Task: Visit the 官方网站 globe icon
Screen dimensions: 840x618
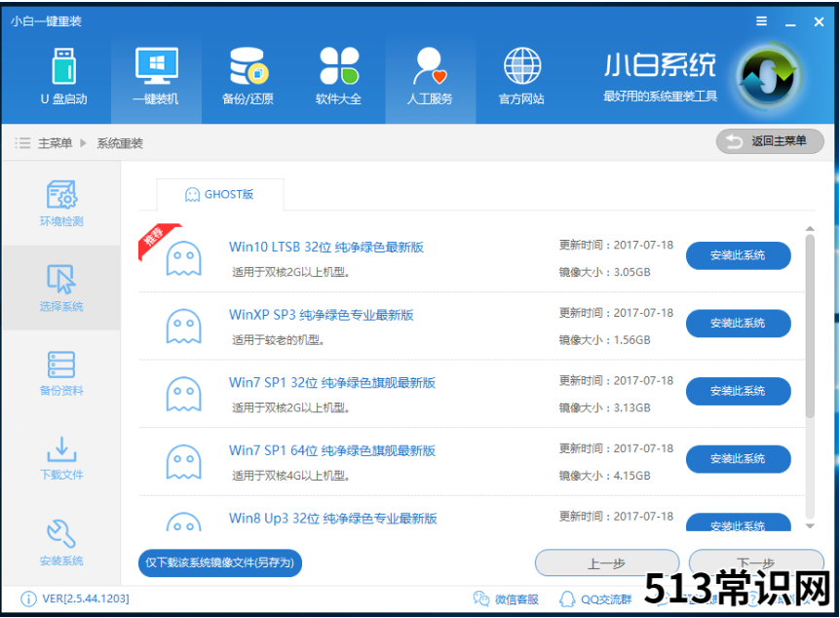Action: click(521, 76)
